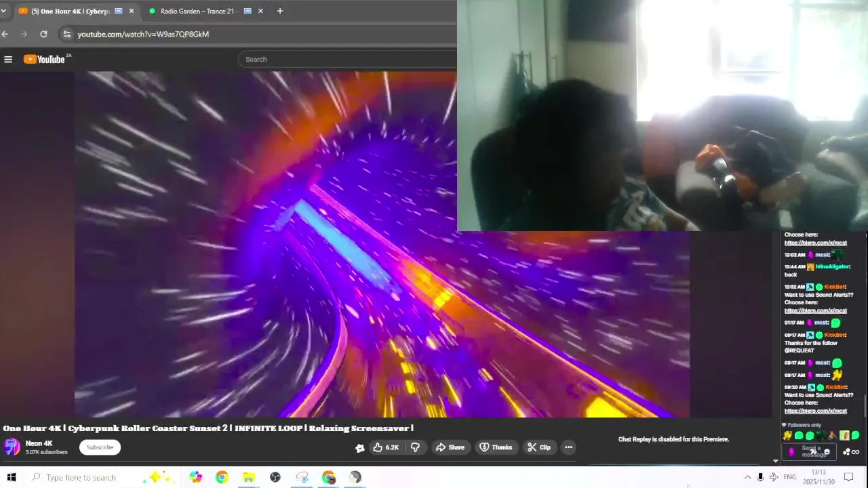Open the tab search dropdown arrow
Viewport: 868px width, 488px height.
tap(3, 11)
